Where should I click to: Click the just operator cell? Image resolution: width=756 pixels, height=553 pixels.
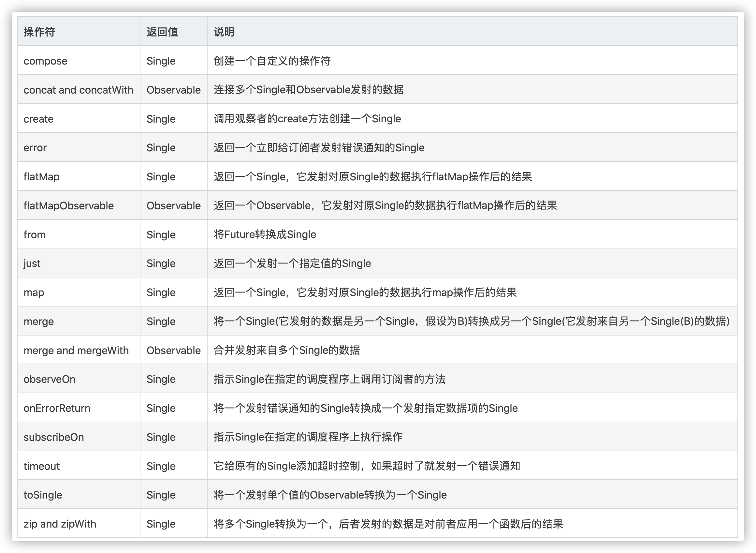(32, 263)
